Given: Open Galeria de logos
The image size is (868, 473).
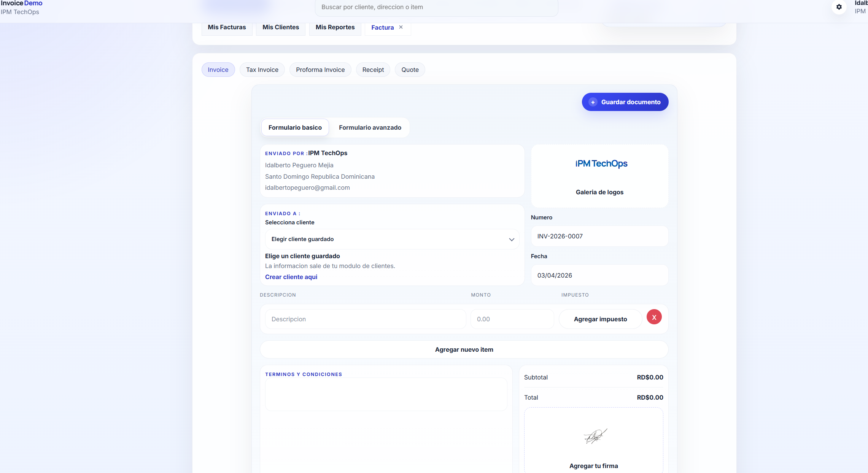Looking at the screenshot, I should 599,192.
